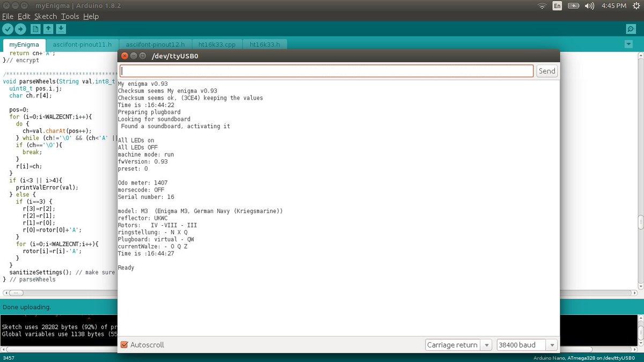This screenshot has width=644, height=362.
Task: Click the 'fwVersion: 0.93' line
Action: coord(143,161)
